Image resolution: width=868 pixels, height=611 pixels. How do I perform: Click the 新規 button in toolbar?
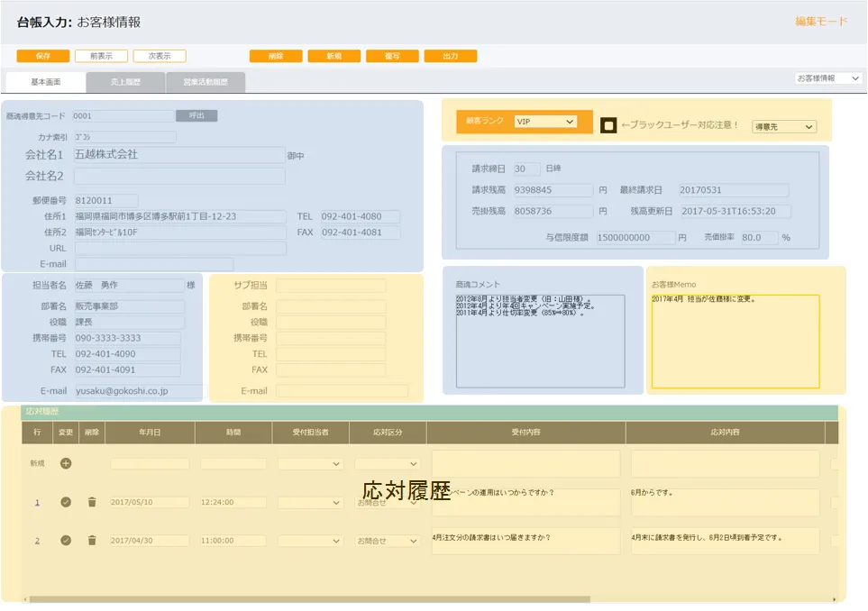pyautogui.click(x=333, y=56)
